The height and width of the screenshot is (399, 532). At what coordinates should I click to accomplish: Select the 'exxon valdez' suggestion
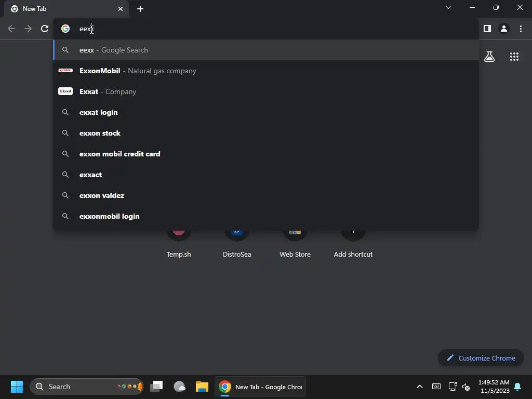(266, 195)
